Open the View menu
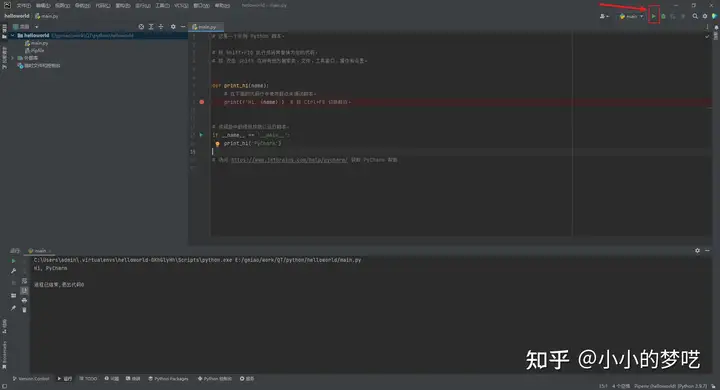The width and height of the screenshot is (720, 390). (x=62, y=6)
